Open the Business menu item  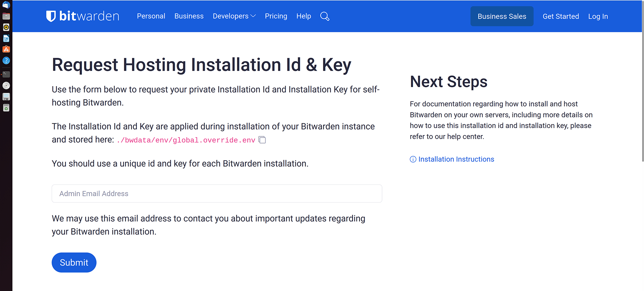(189, 16)
